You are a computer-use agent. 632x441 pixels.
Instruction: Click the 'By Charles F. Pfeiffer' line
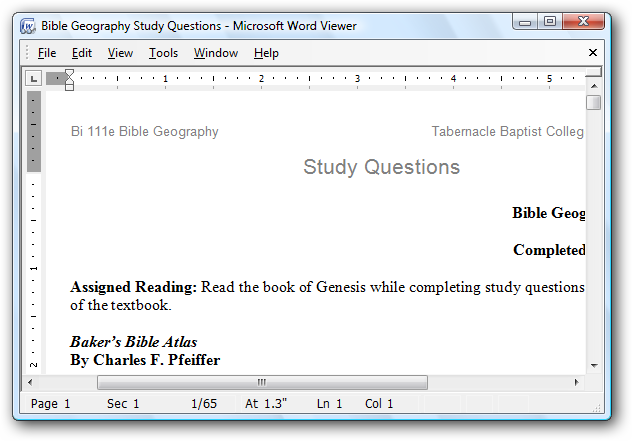145,360
